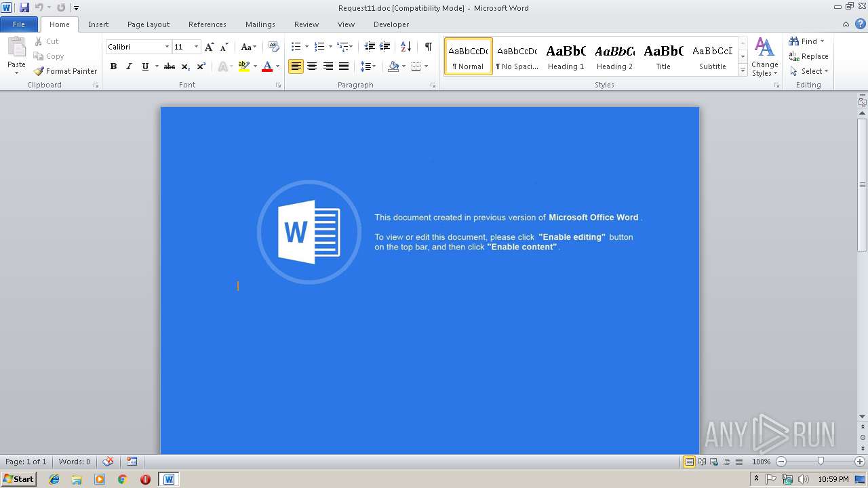Click the vertical scrollbar down arrow
The height and width of the screenshot is (488, 868).
(863, 416)
